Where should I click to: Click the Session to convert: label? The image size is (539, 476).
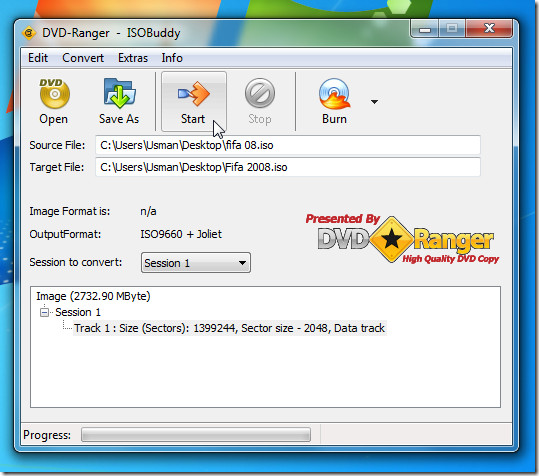point(76,262)
